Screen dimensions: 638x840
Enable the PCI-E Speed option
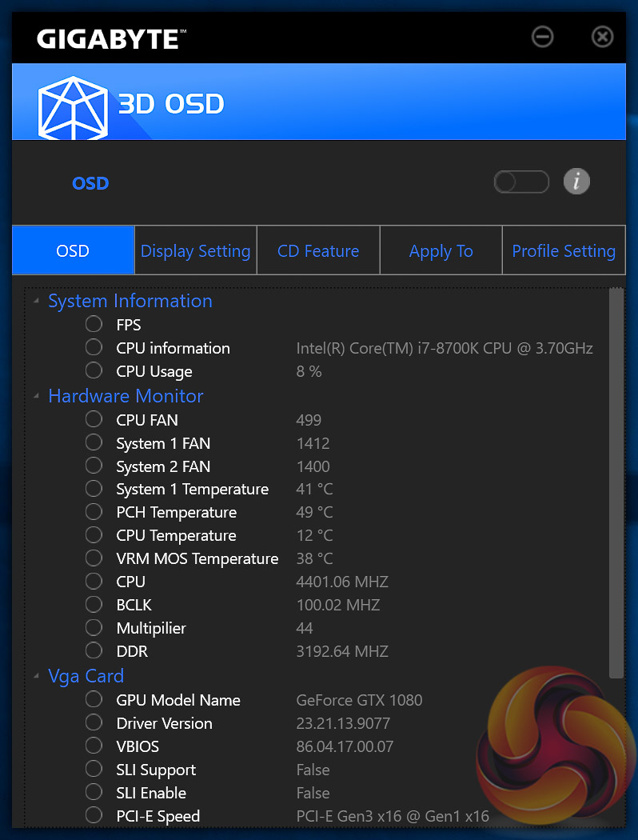point(94,815)
